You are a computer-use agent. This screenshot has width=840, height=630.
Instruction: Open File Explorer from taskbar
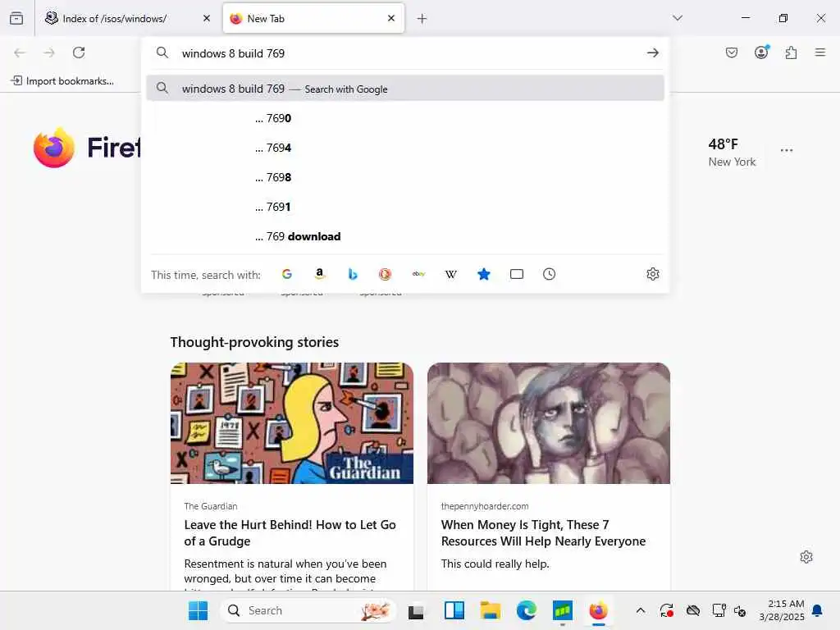[x=491, y=610]
